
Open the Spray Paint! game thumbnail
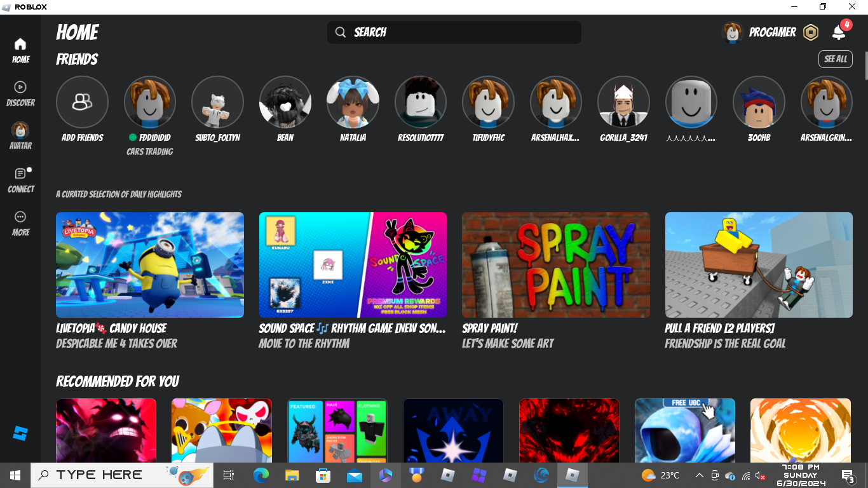pyautogui.click(x=556, y=265)
